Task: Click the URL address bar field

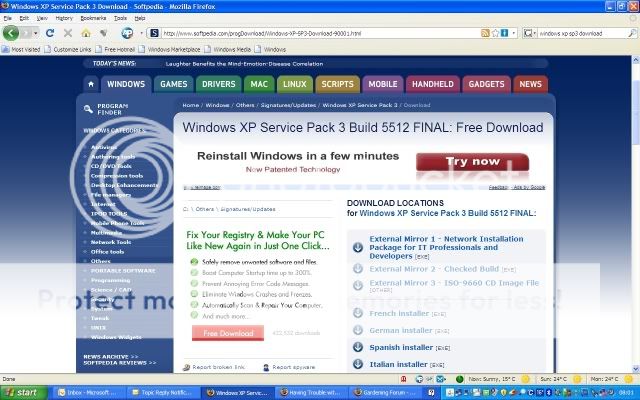Action: click(x=320, y=33)
